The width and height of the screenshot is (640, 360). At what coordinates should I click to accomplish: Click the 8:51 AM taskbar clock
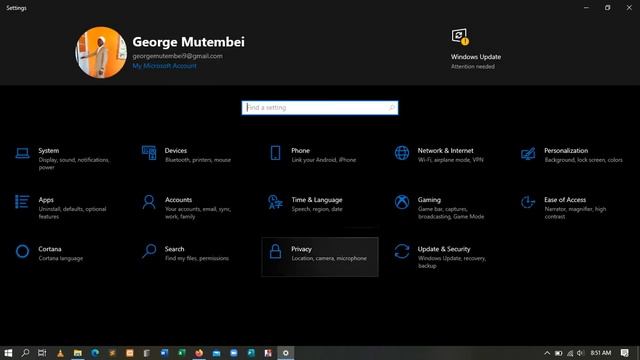(x=601, y=353)
